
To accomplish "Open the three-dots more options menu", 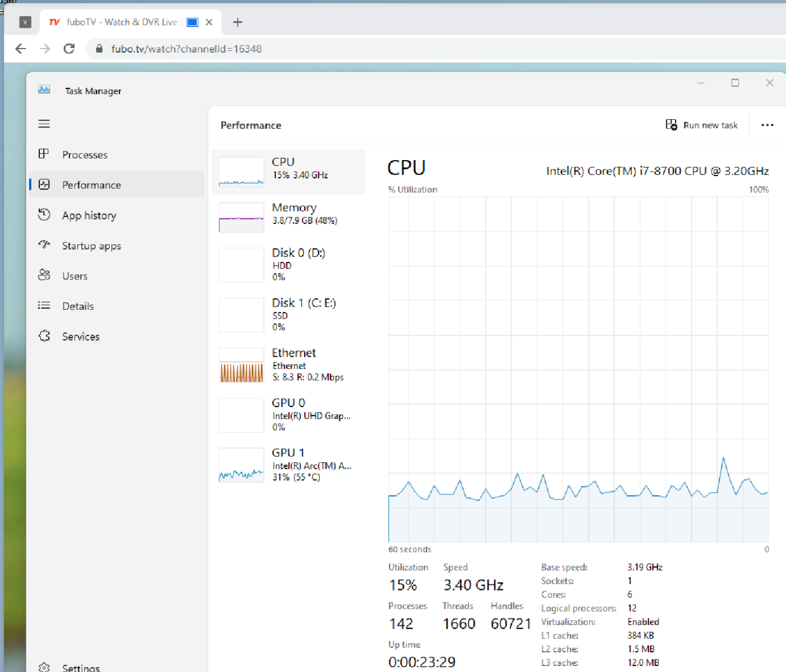I will pos(767,125).
